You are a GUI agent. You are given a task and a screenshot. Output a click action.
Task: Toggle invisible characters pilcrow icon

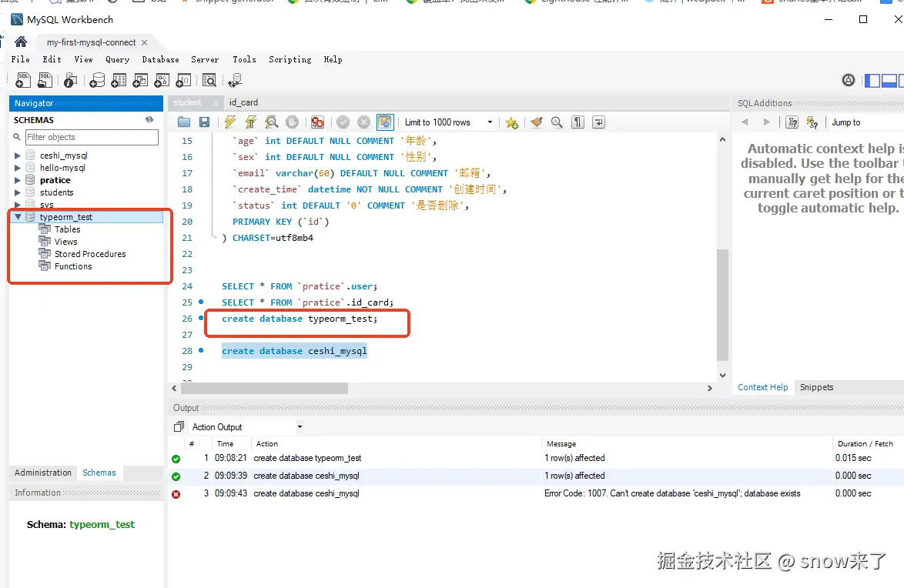[578, 122]
